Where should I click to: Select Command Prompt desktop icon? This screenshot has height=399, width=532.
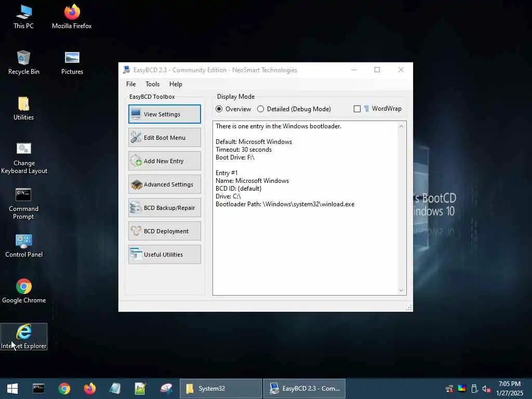point(24,204)
